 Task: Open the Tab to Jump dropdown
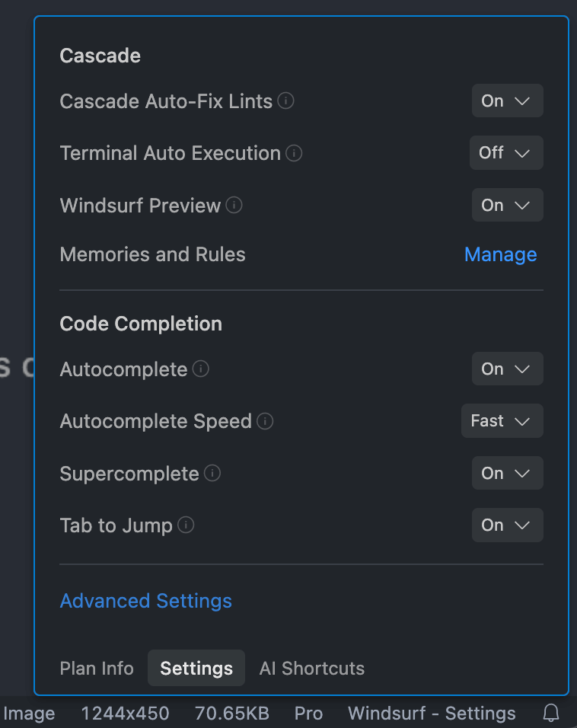pyautogui.click(x=507, y=525)
